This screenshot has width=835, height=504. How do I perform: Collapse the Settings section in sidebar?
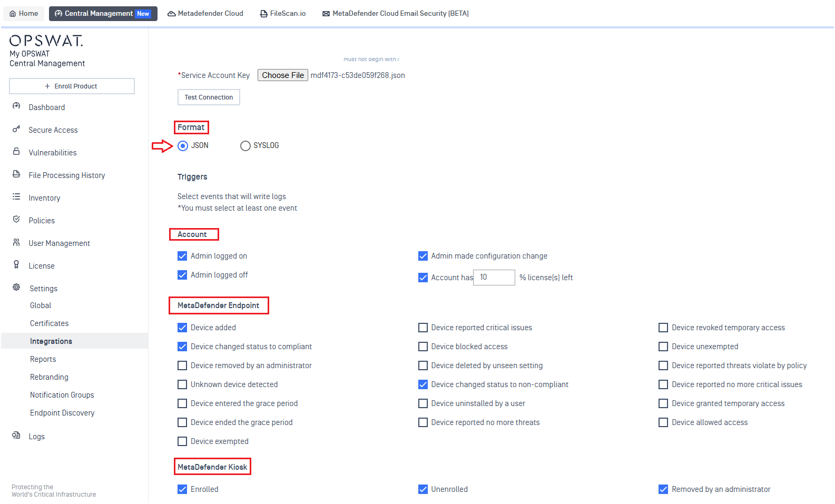coord(43,289)
